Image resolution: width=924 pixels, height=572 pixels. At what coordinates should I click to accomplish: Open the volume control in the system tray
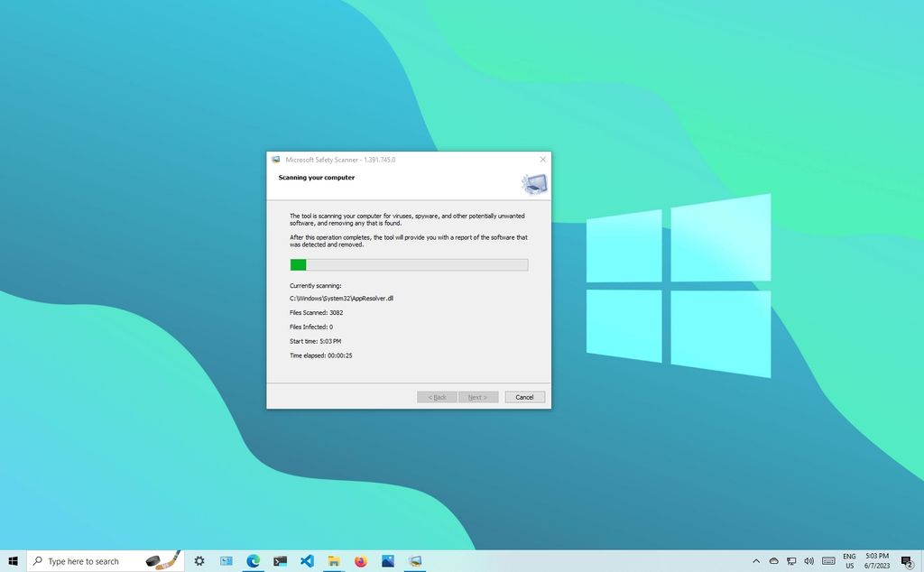click(809, 560)
